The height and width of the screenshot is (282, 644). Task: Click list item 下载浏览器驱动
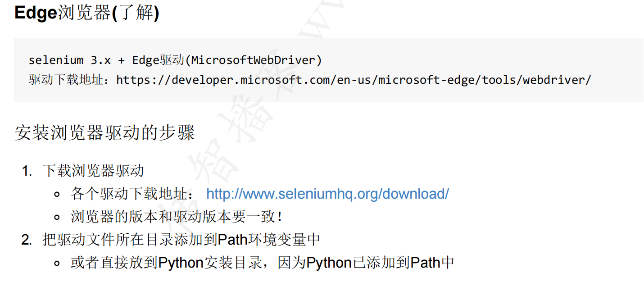coord(93,171)
